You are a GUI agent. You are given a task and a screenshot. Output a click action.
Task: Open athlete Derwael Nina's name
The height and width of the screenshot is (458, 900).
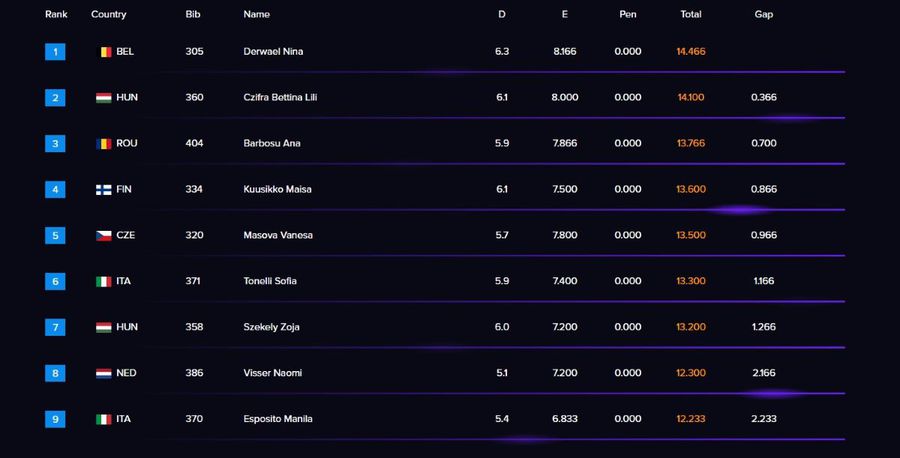[272, 51]
